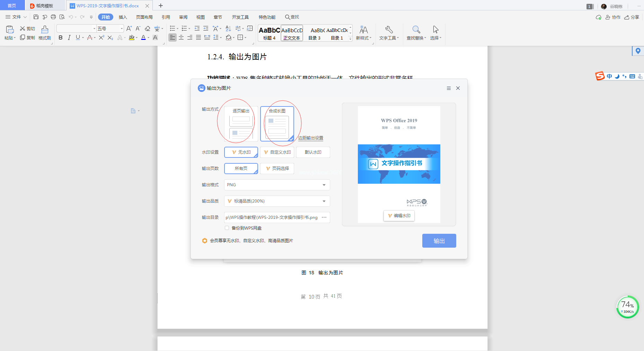Apply right text alignment

(x=190, y=37)
